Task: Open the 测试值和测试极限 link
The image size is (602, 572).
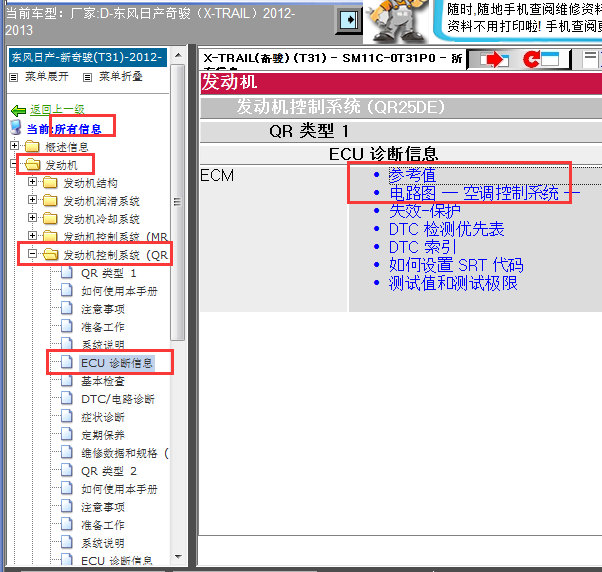Action: click(453, 283)
